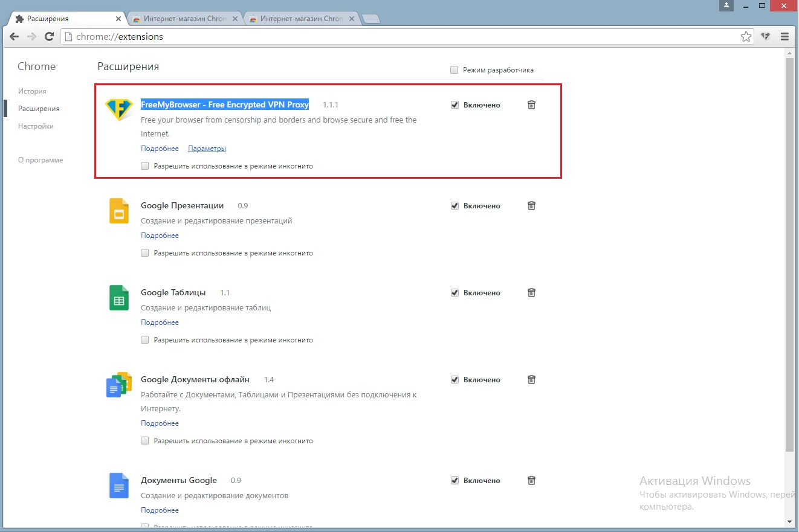Switch to the Расширения tab
799x532 pixels.
(66, 19)
